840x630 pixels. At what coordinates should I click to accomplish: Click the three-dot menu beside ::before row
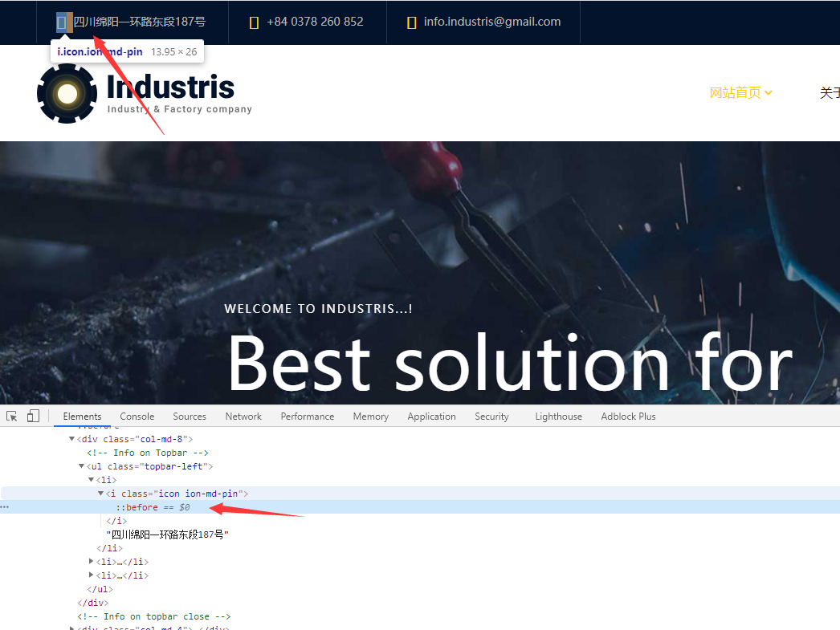pyautogui.click(x=5, y=507)
